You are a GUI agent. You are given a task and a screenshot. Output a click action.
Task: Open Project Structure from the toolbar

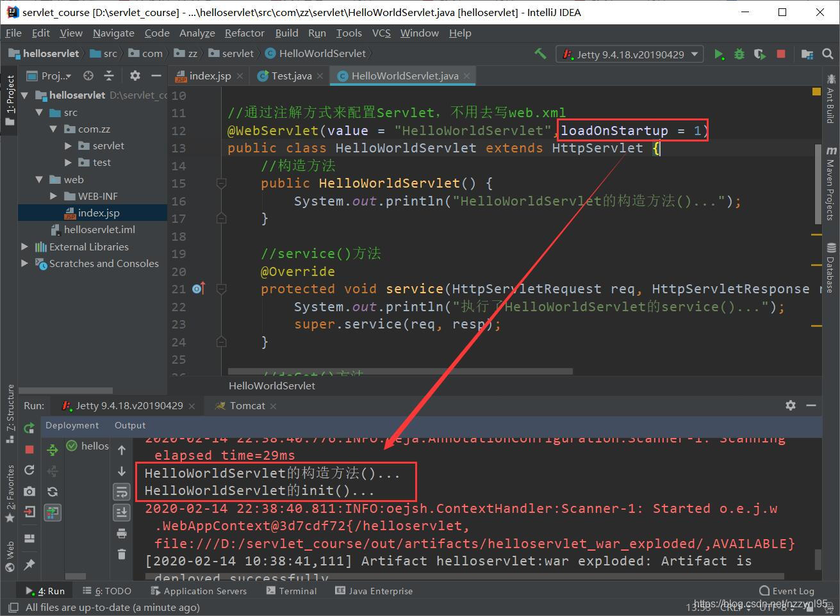click(807, 54)
